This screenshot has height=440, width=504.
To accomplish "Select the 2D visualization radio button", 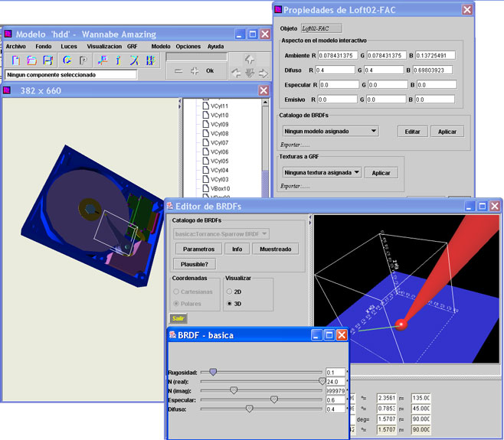I will pyautogui.click(x=229, y=292).
